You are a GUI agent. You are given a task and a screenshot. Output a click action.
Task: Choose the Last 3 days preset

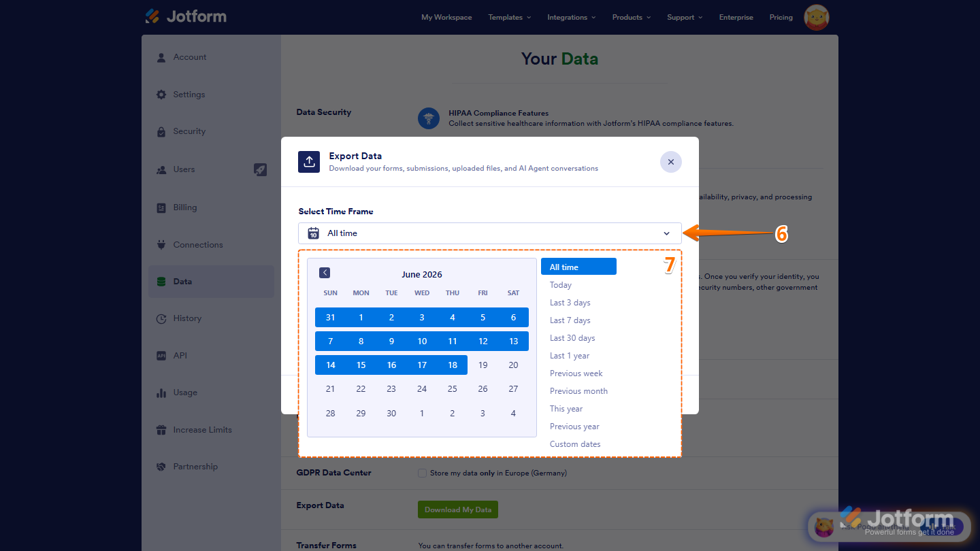[570, 303]
